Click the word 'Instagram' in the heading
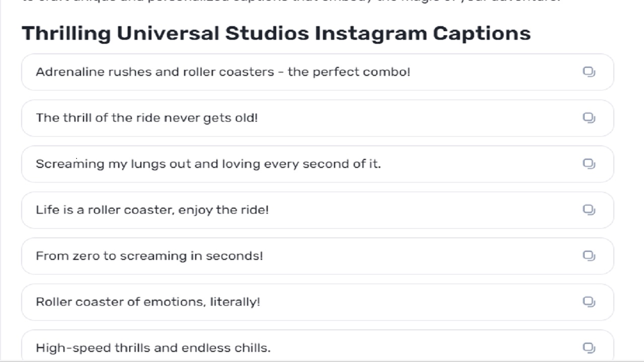644x362 pixels. point(370,34)
